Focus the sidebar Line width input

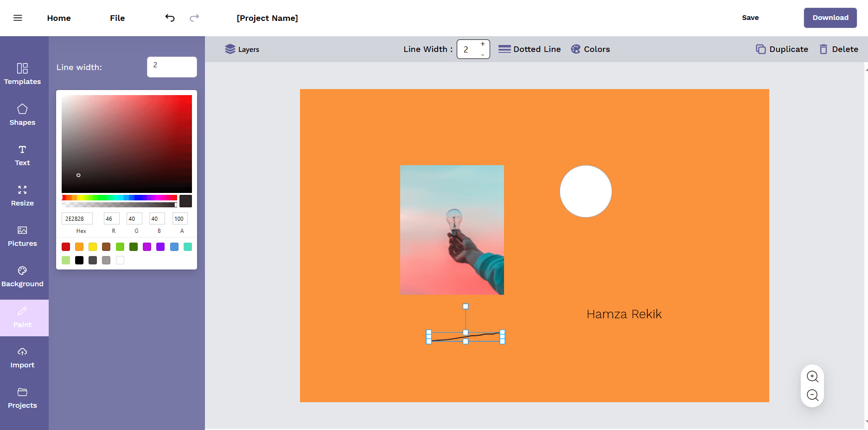[172, 67]
